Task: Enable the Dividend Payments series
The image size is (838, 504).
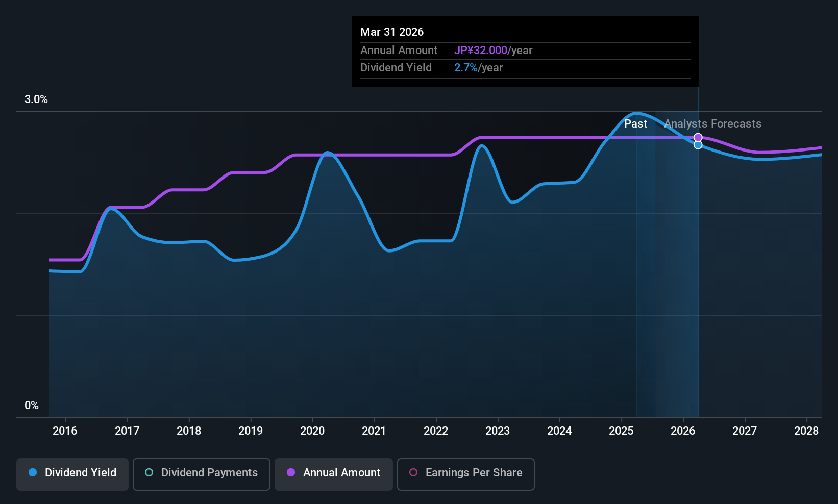Action: coord(202,474)
